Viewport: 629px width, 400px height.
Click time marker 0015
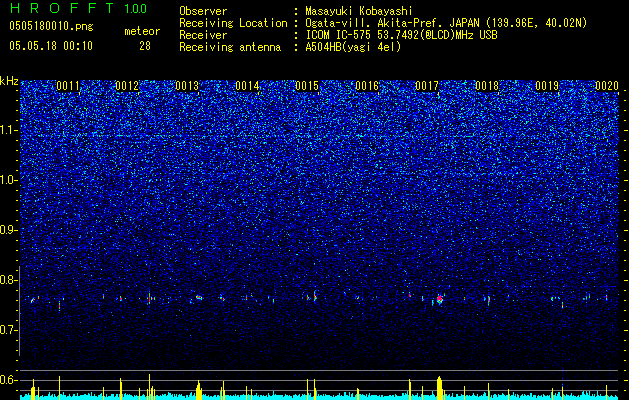point(307,86)
